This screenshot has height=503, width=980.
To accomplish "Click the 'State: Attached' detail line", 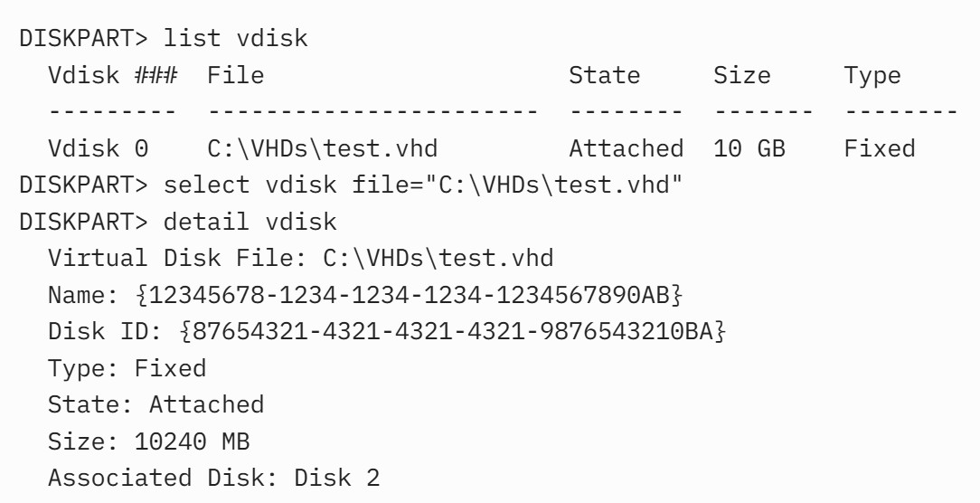I will click(156, 404).
